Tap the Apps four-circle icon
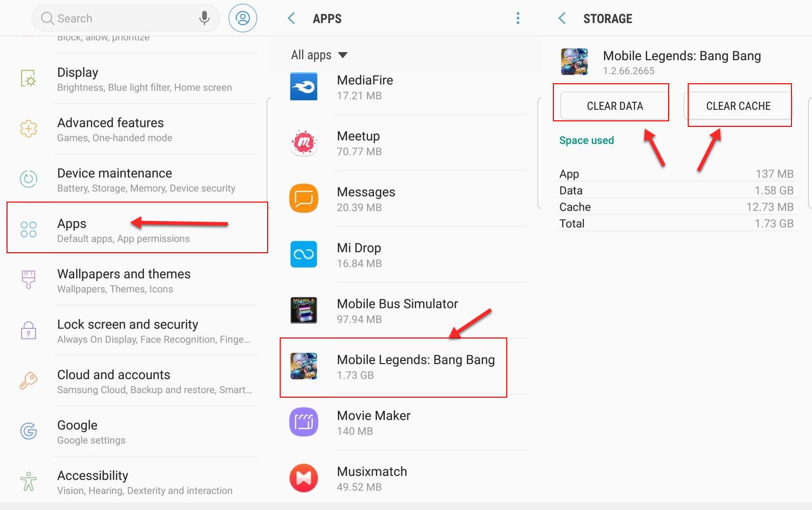The image size is (812, 510). point(29,229)
